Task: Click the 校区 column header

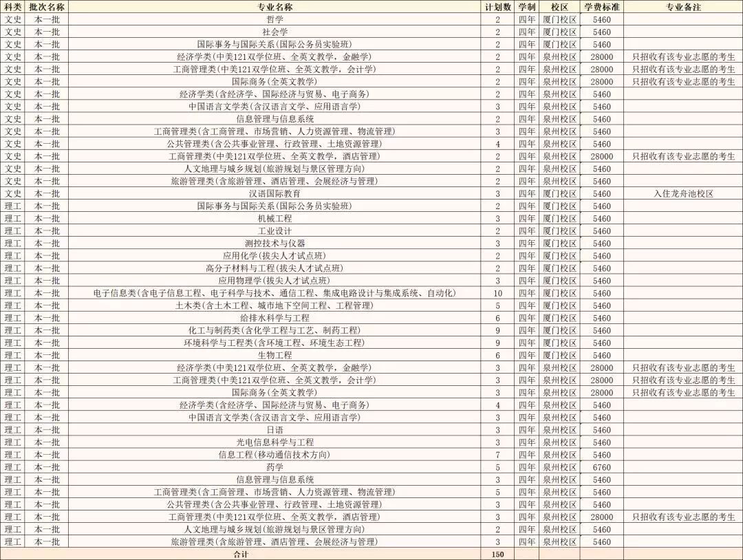Action: click(x=559, y=7)
